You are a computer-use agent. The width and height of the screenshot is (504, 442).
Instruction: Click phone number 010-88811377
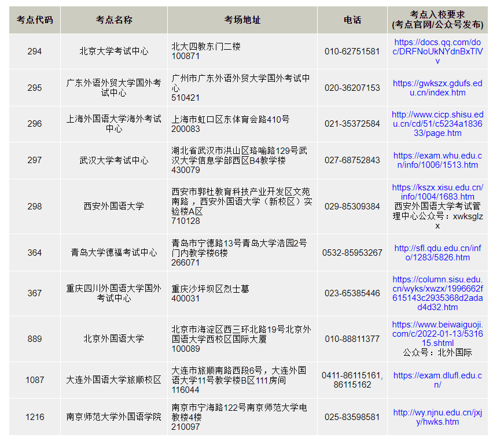(352, 339)
